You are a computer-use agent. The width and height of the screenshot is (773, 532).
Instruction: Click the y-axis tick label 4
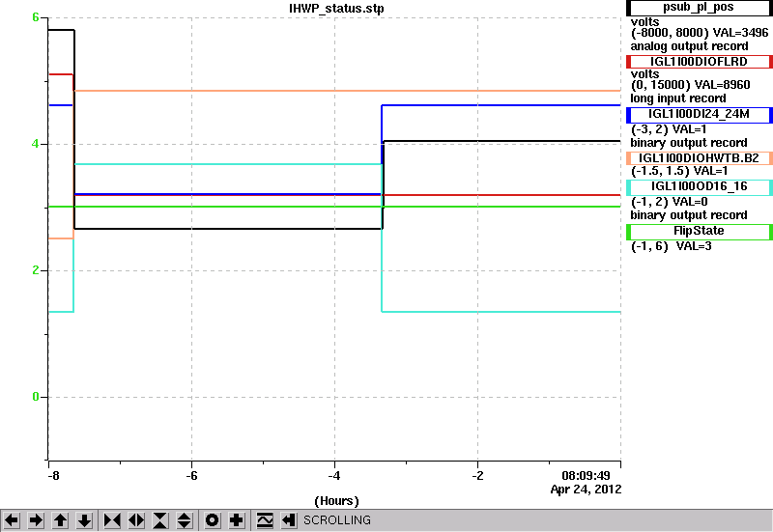coord(36,144)
